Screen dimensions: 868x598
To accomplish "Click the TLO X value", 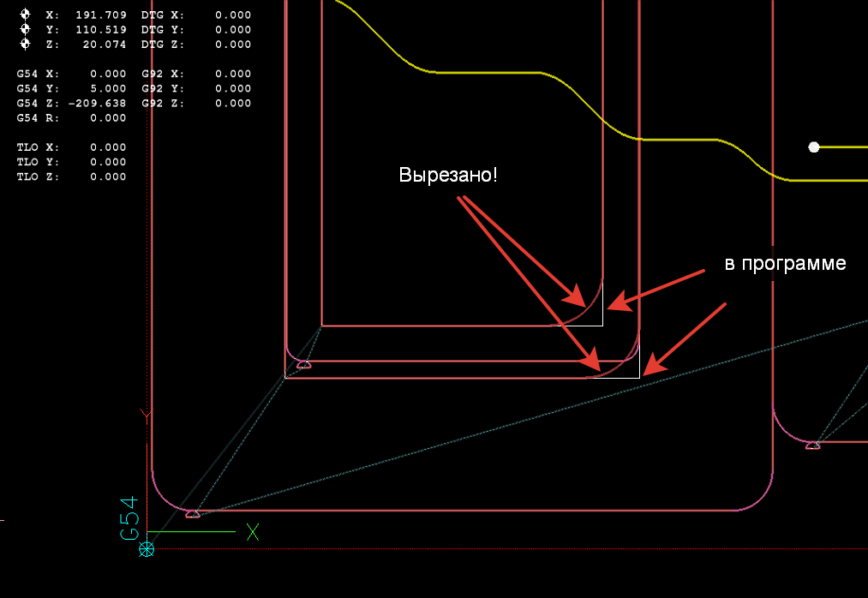I will coord(108,147).
